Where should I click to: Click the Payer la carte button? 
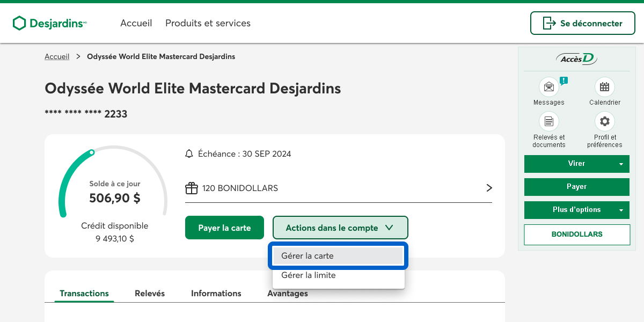tap(224, 228)
